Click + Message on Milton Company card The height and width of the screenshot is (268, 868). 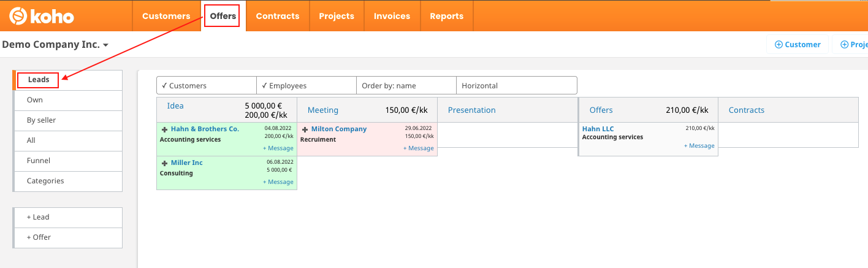coord(419,148)
